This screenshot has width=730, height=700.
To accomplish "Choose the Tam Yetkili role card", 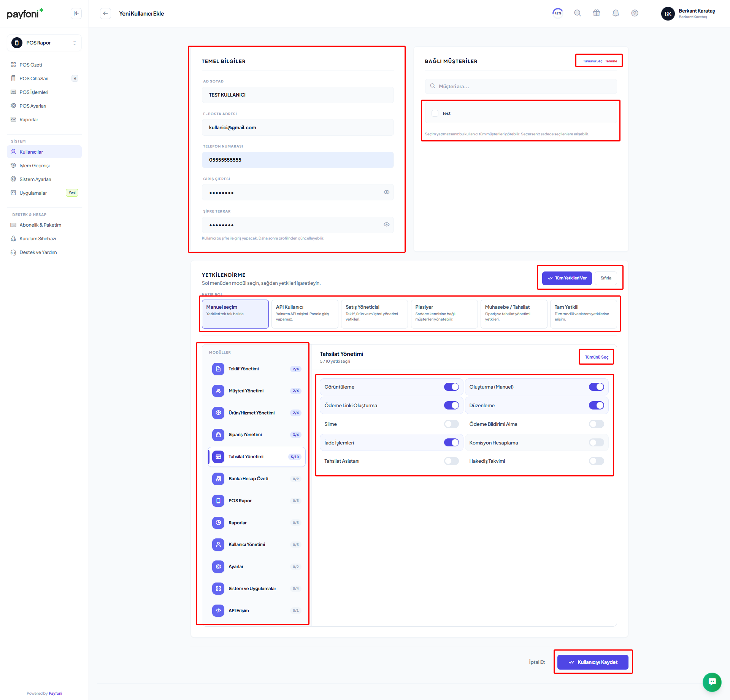I will click(x=583, y=314).
